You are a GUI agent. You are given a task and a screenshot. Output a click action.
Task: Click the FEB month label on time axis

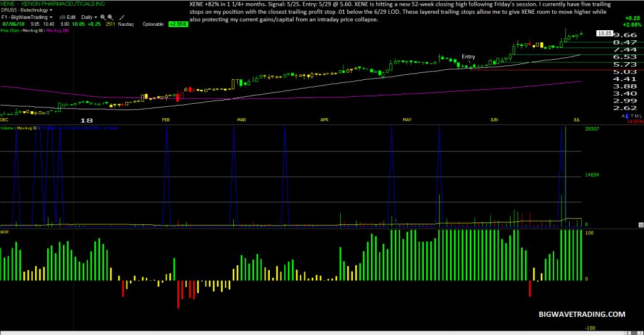click(x=165, y=120)
